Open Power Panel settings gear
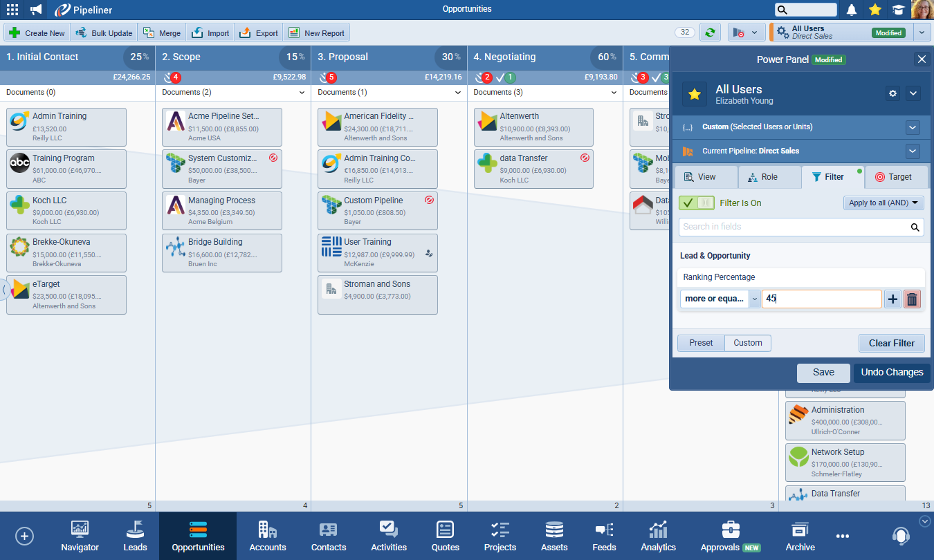The height and width of the screenshot is (560, 934). 892,93
